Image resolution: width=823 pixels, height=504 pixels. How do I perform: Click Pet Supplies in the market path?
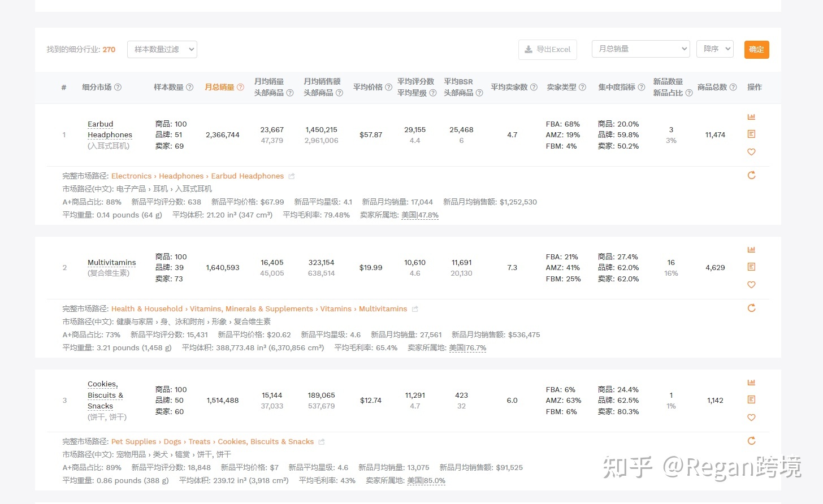pos(133,442)
